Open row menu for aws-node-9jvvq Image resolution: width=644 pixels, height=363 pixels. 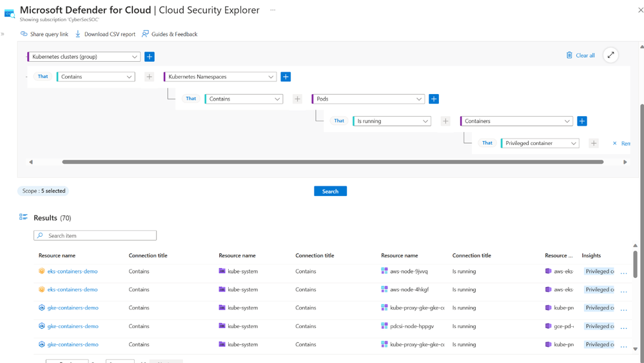point(623,273)
